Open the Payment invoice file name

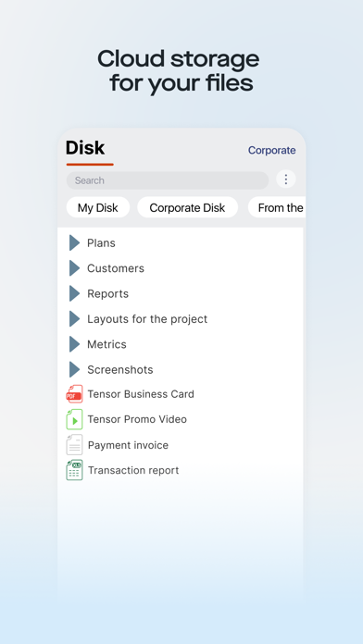pos(128,445)
